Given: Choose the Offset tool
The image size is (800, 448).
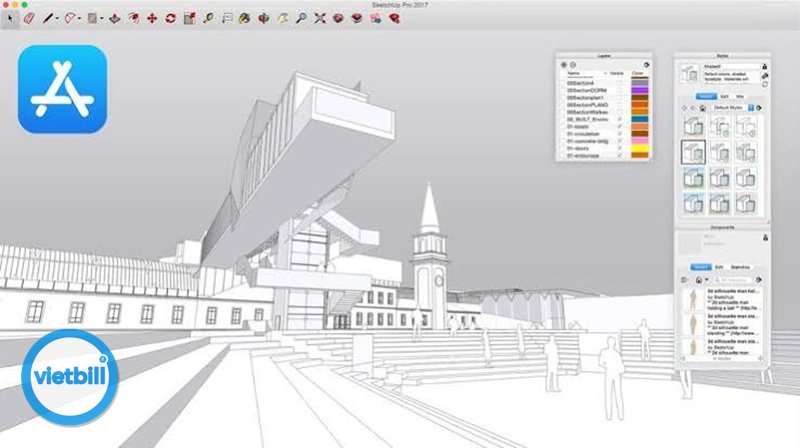Looking at the screenshot, I should point(133,19).
